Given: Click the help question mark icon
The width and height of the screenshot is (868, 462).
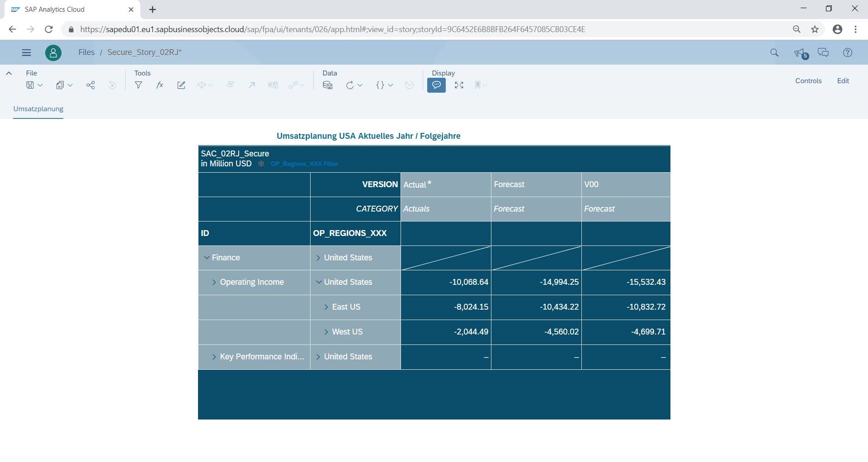Looking at the screenshot, I should click(x=848, y=53).
